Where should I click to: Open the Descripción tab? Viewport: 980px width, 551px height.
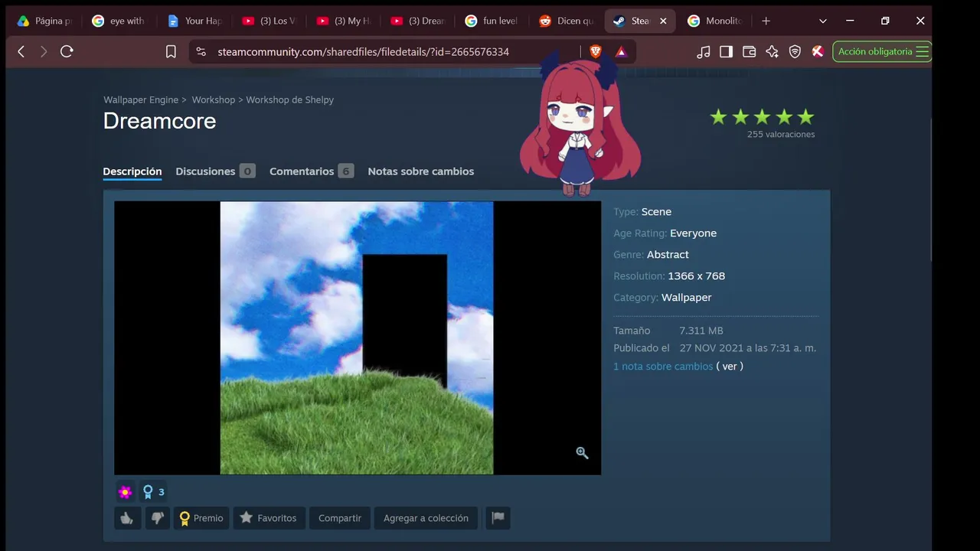pos(132,171)
